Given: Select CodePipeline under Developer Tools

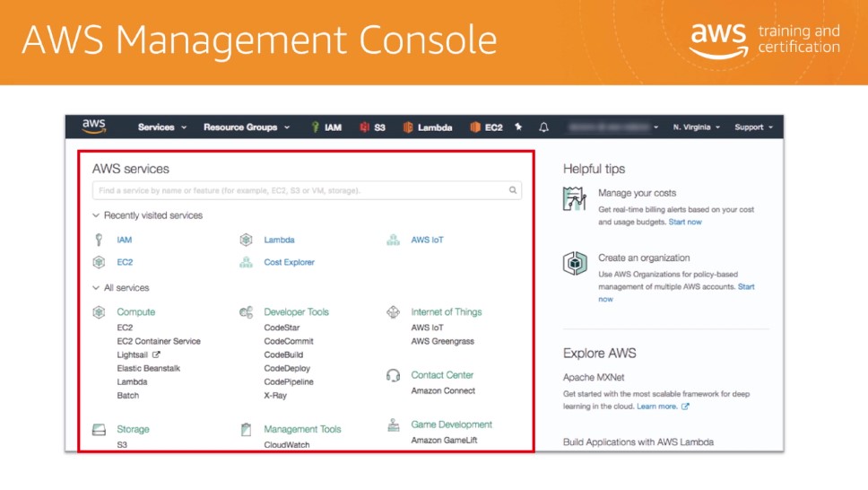Looking at the screenshot, I should click(x=289, y=382).
